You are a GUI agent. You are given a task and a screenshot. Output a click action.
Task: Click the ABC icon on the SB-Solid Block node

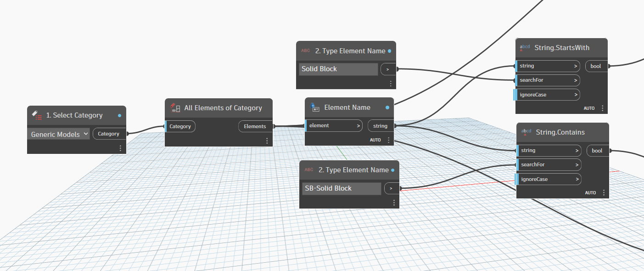pos(309,169)
